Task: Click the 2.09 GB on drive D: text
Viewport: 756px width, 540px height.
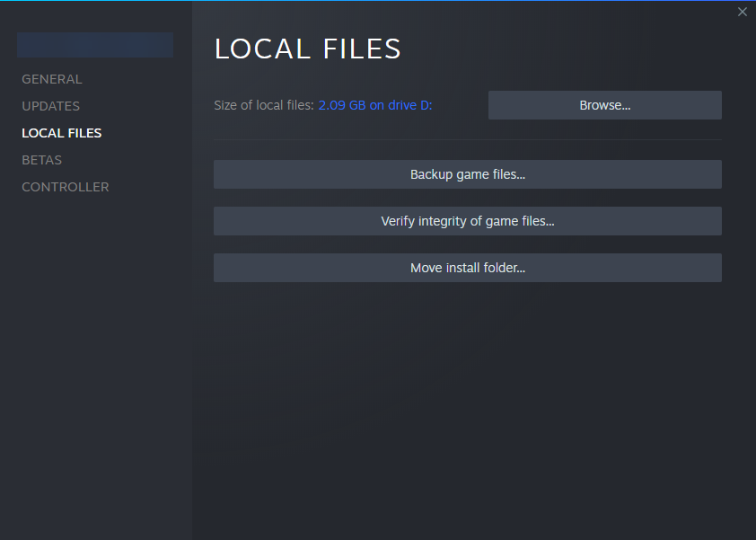Action: point(374,105)
